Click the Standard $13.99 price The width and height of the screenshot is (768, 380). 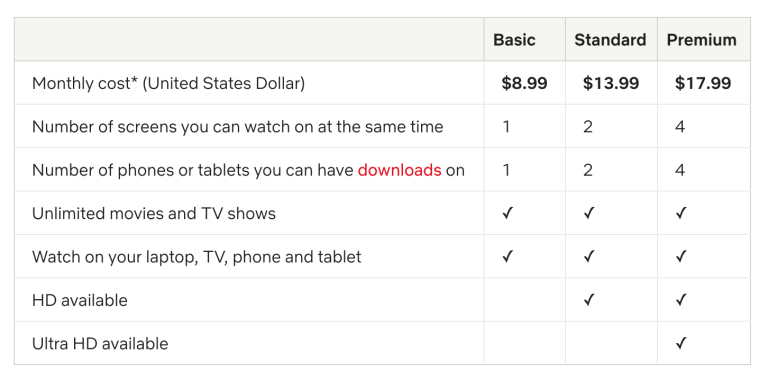point(611,83)
